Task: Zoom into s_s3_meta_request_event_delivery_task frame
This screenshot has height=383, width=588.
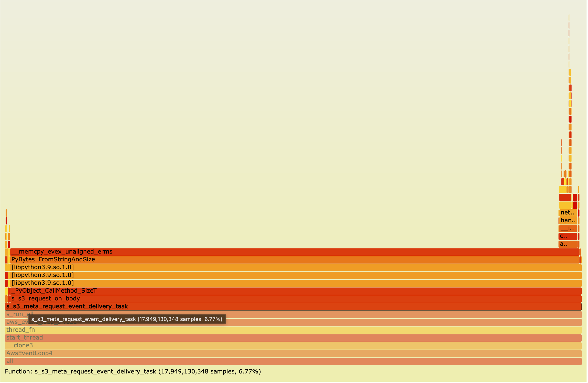Action: click(296, 306)
